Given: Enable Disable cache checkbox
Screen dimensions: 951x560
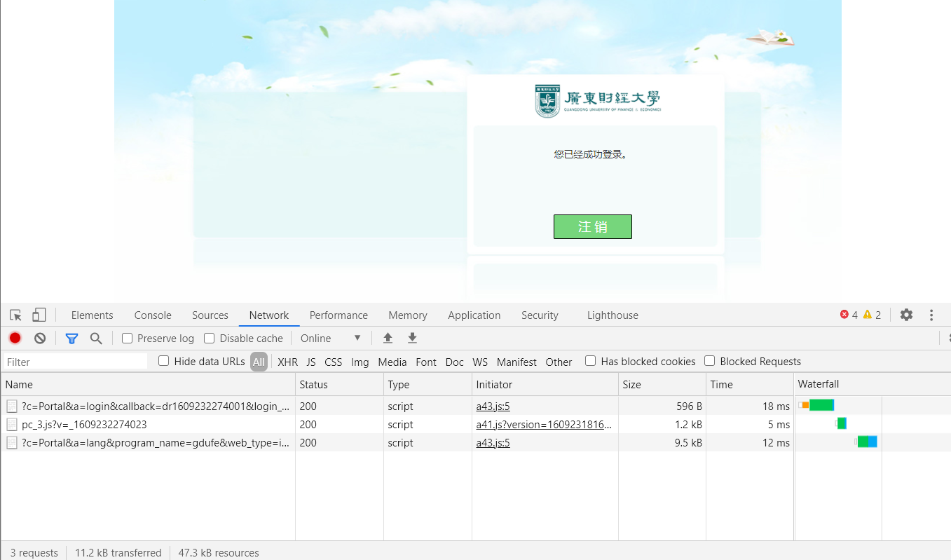Looking at the screenshot, I should (x=209, y=339).
